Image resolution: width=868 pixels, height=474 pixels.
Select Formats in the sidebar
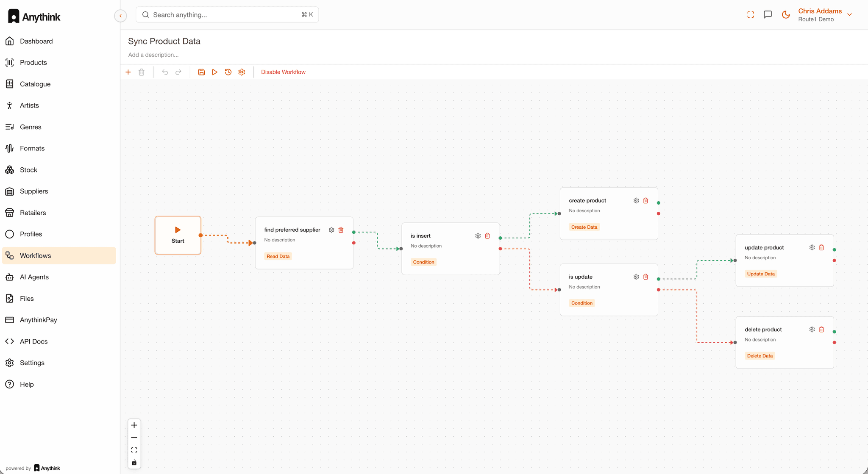pyautogui.click(x=58, y=148)
